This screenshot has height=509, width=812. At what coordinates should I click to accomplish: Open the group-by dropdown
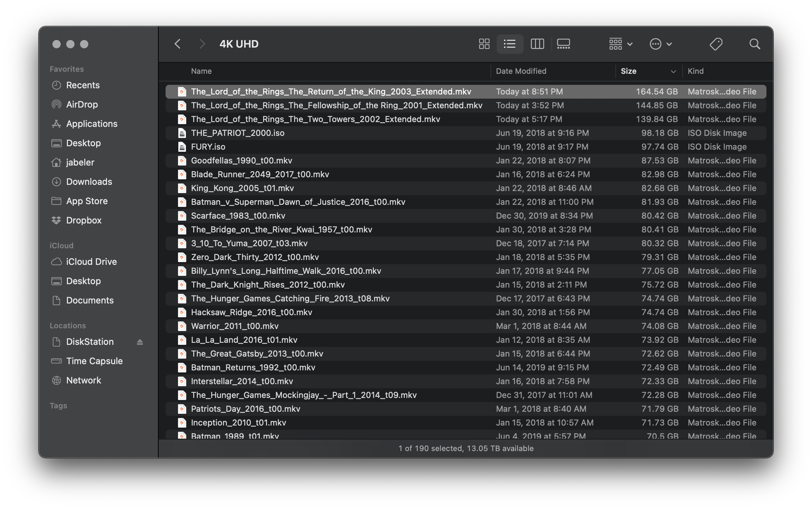[620, 44]
